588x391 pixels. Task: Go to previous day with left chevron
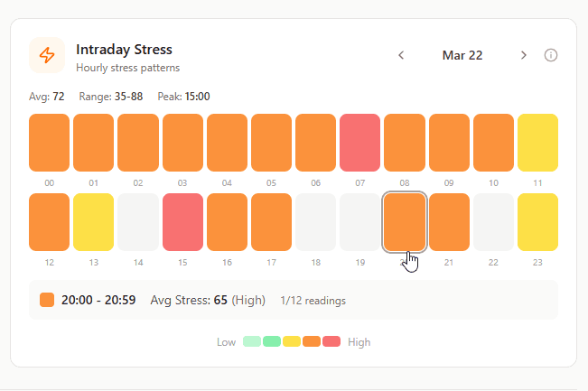click(x=401, y=55)
